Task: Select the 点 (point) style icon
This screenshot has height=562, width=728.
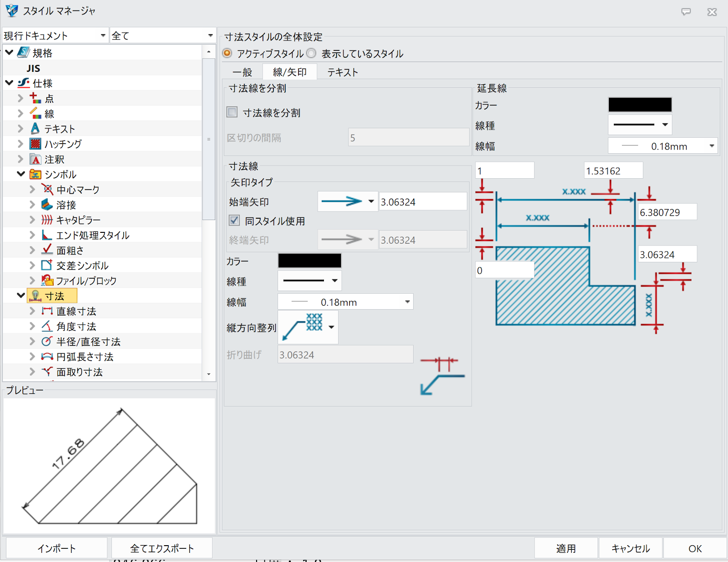Action: pos(35,98)
